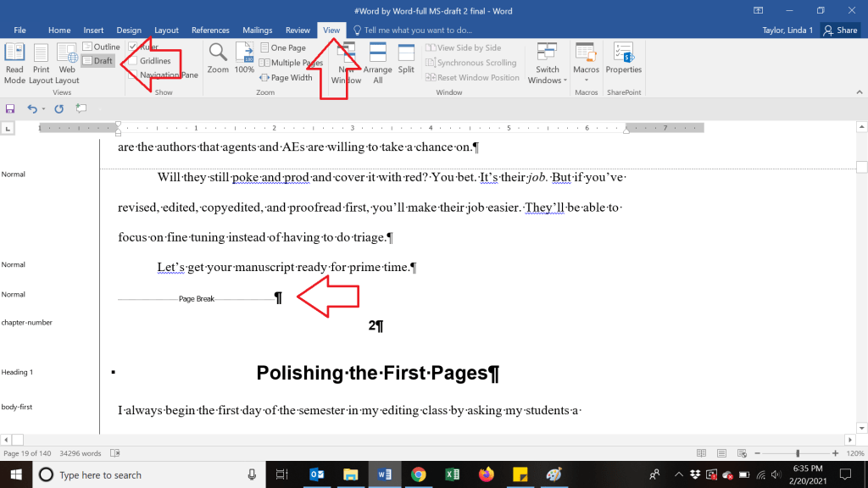Click the Page Width button
The height and width of the screenshot is (488, 868).
click(287, 78)
